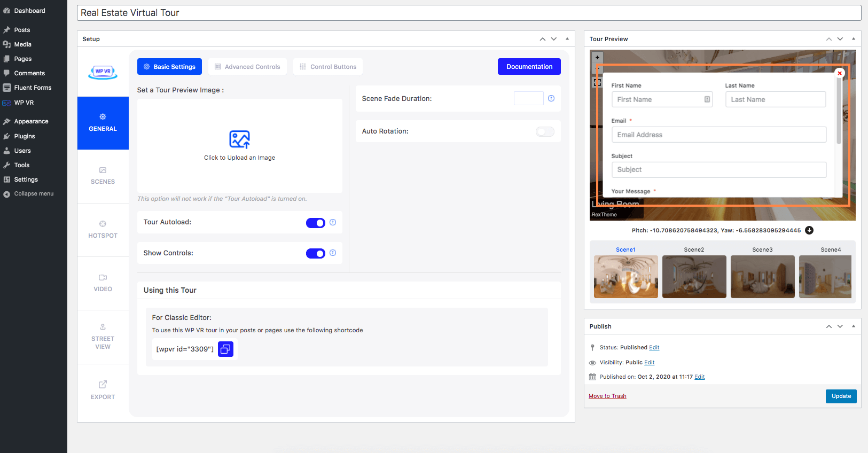
Task: Open the Control Buttons tab
Action: click(328, 67)
